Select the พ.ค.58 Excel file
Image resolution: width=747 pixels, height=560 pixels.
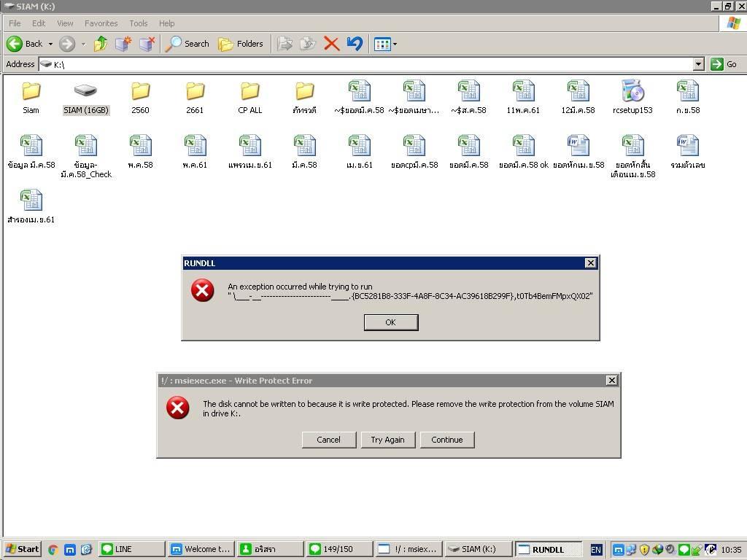click(141, 152)
